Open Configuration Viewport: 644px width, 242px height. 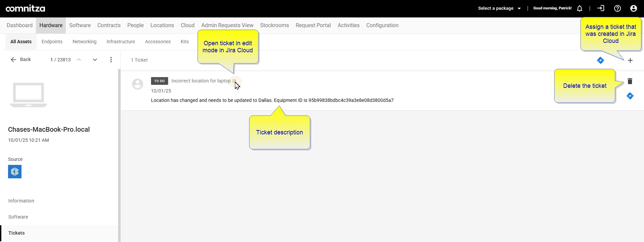coord(382,25)
